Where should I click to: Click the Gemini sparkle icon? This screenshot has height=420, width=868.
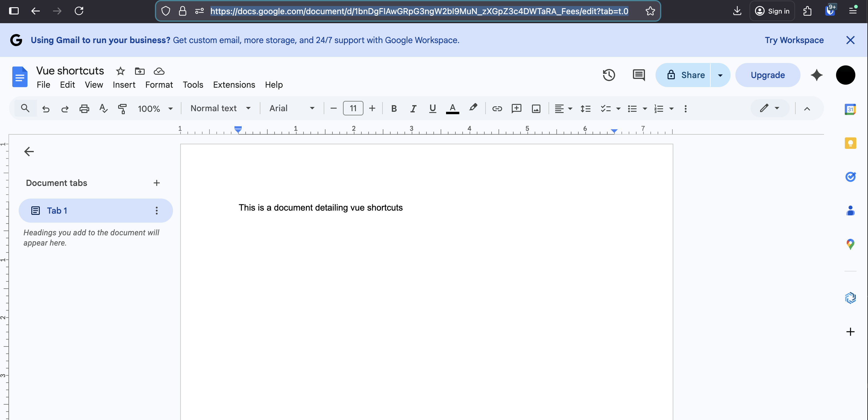816,75
